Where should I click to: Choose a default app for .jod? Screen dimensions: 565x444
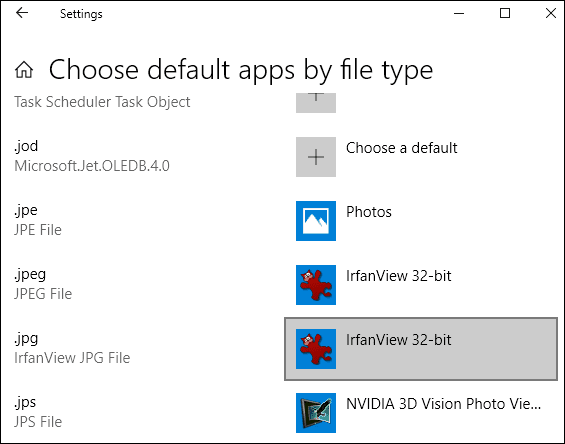point(401,148)
